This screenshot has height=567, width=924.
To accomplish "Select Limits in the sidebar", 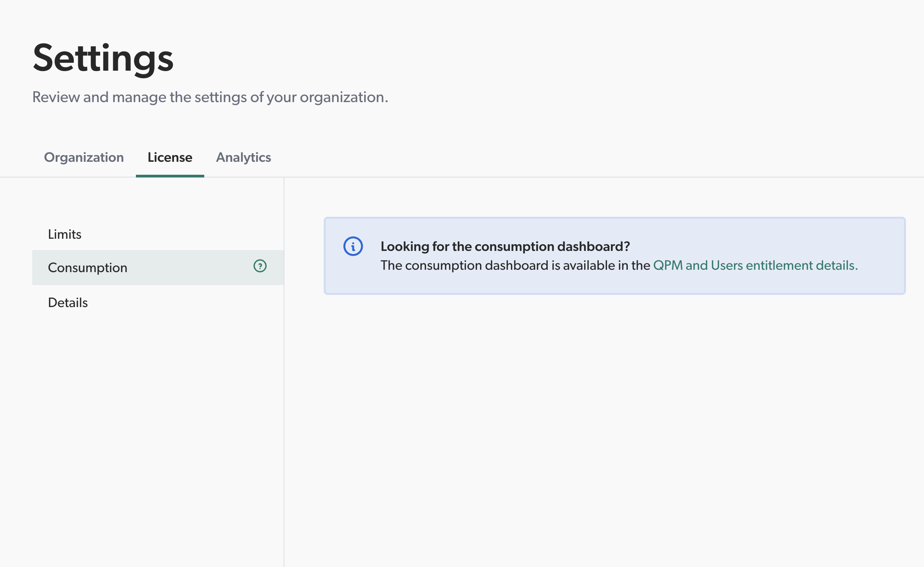I will point(158,234).
